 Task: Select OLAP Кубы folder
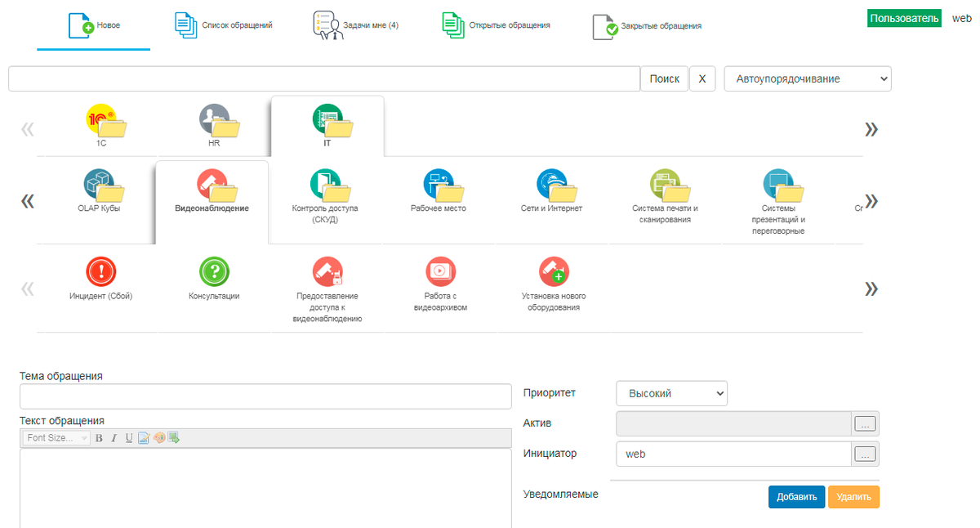98,192
